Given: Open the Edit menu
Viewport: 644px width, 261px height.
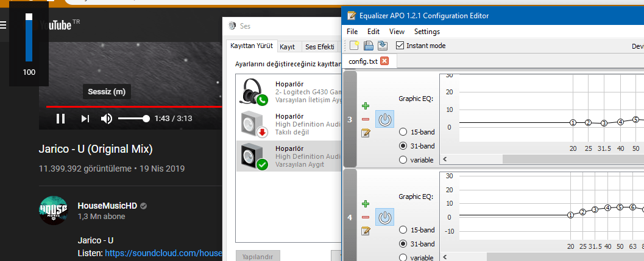Looking at the screenshot, I should click(373, 32).
